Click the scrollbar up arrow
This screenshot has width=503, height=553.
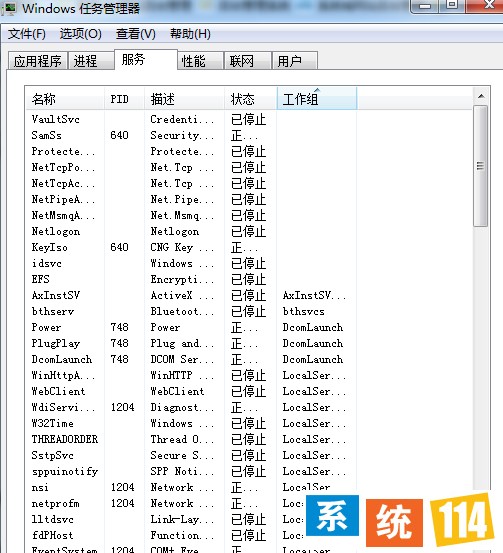[x=481, y=96]
